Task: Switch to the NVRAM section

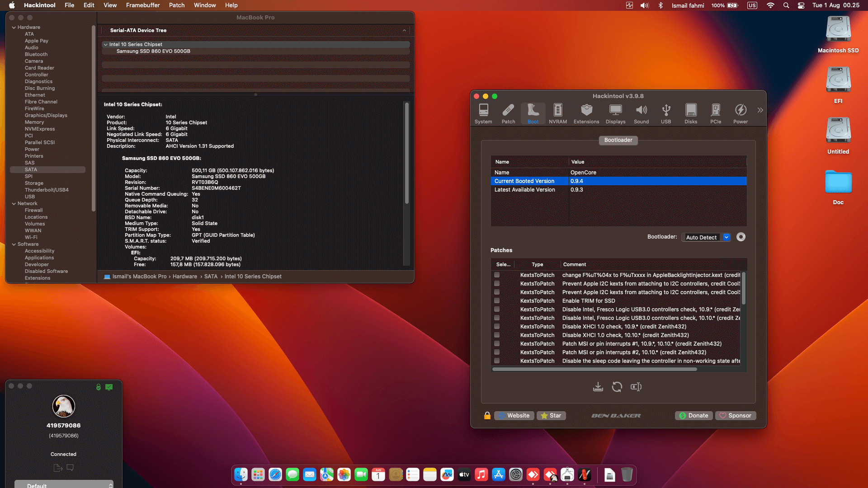Action: [x=558, y=113]
